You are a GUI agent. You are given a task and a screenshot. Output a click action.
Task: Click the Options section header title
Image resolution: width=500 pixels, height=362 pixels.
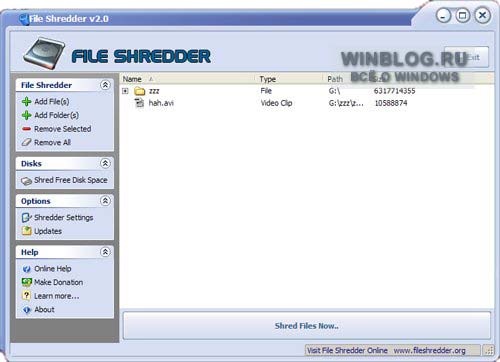point(36,201)
